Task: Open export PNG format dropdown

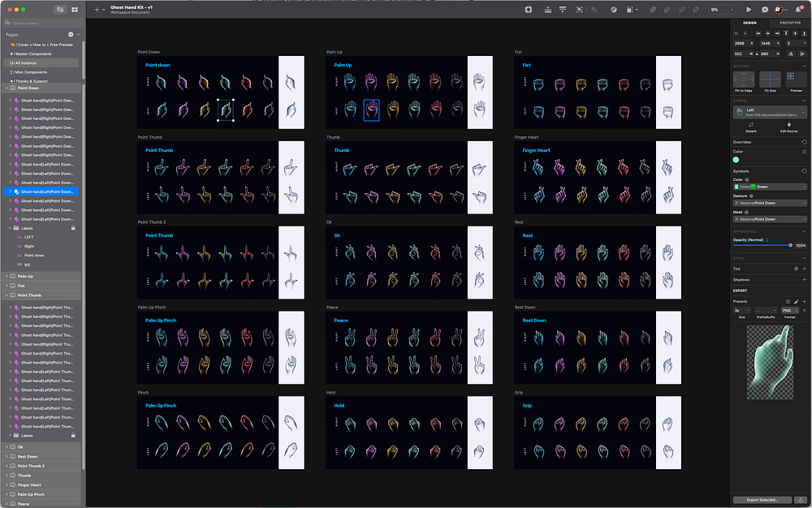Action: (x=790, y=310)
